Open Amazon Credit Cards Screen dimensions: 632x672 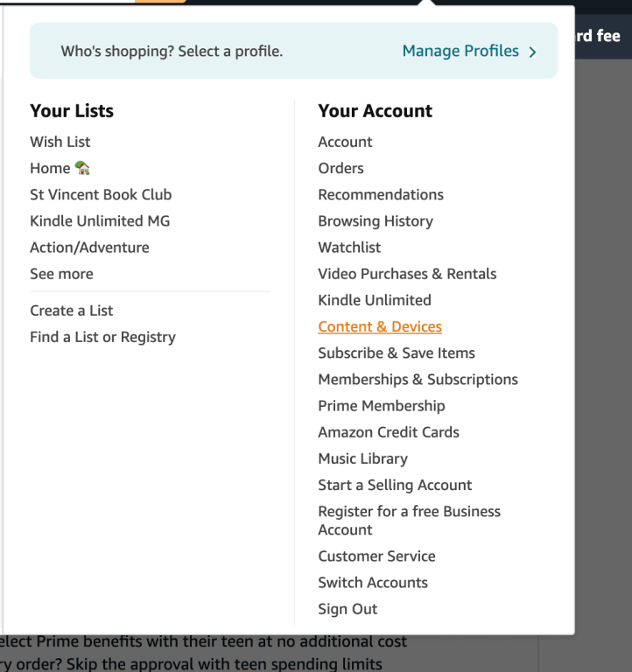389,432
